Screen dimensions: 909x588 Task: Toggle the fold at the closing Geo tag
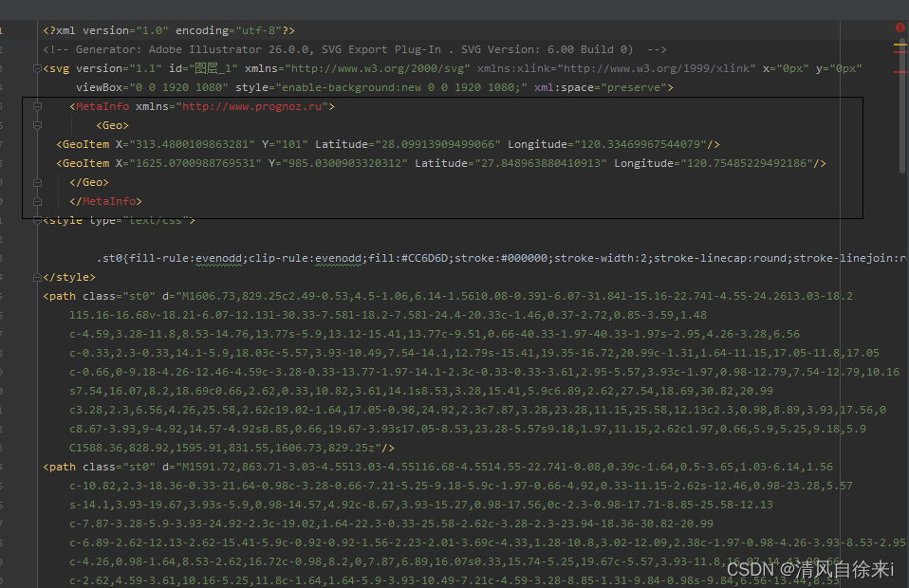[37, 181]
